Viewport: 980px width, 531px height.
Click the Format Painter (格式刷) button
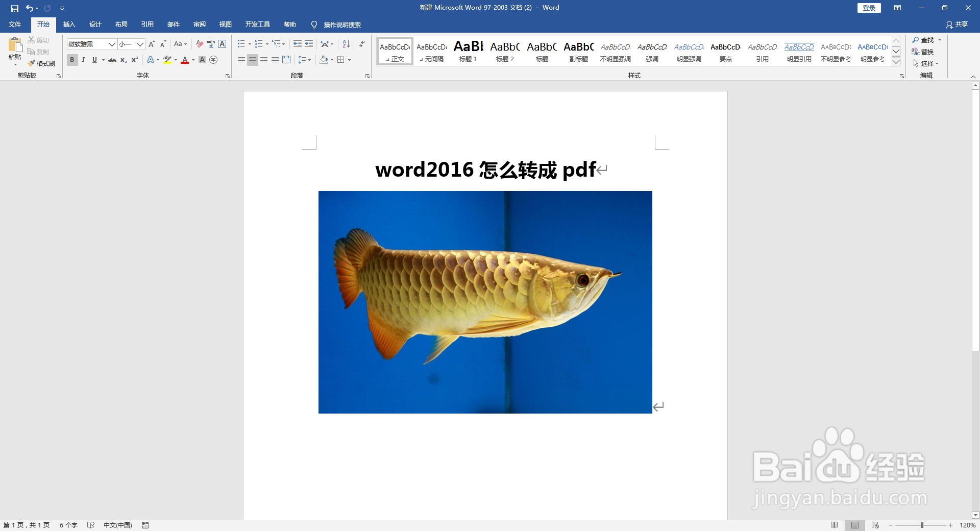click(42, 63)
